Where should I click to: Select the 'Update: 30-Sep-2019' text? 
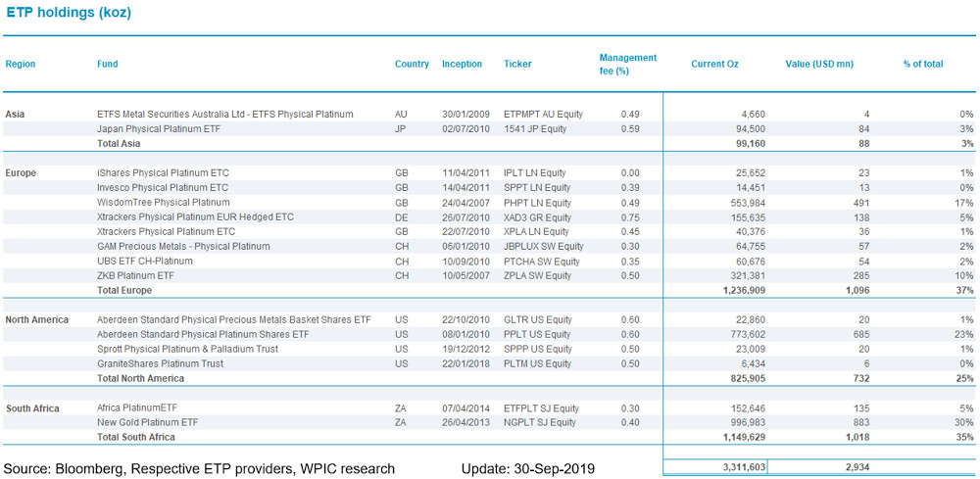pos(528,469)
